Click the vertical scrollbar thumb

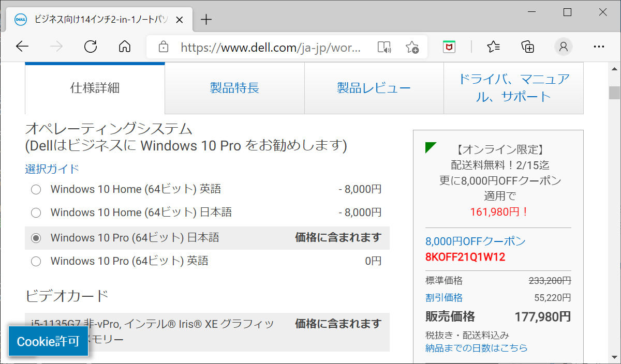pos(614,93)
